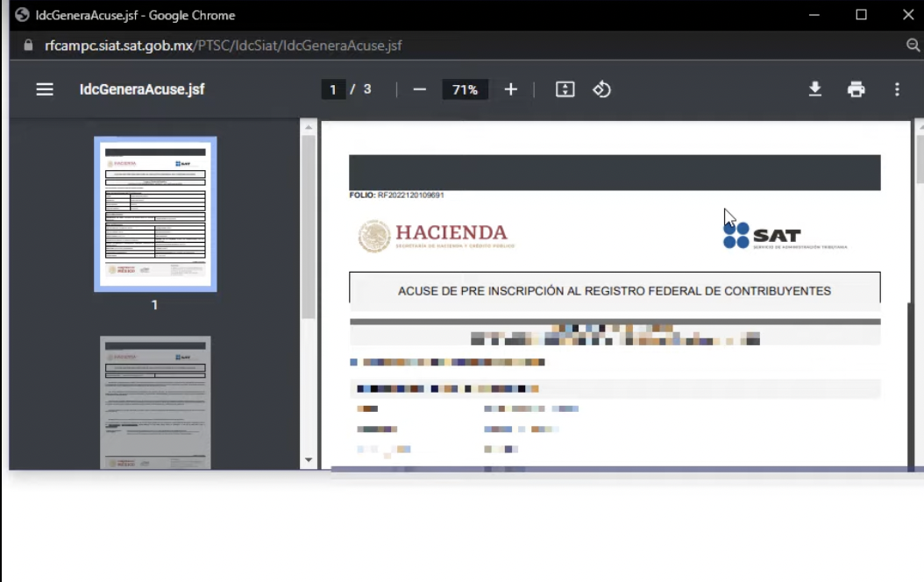Image resolution: width=924 pixels, height=582 pixels.
Task: Select the page number input field
Action: pyautogui.click(x=333, y=89)
